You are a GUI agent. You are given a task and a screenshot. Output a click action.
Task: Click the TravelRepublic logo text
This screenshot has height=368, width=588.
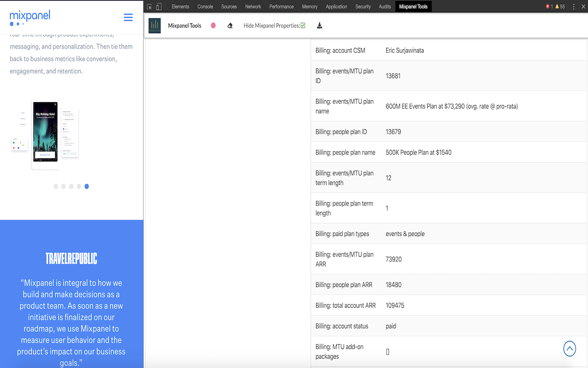pos(71,259)
